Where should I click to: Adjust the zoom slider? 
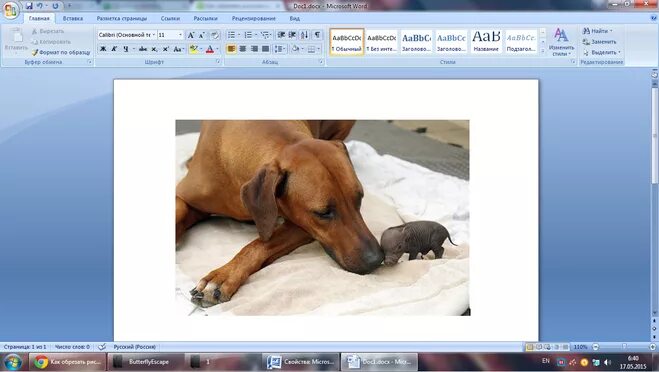click(624, 347)
